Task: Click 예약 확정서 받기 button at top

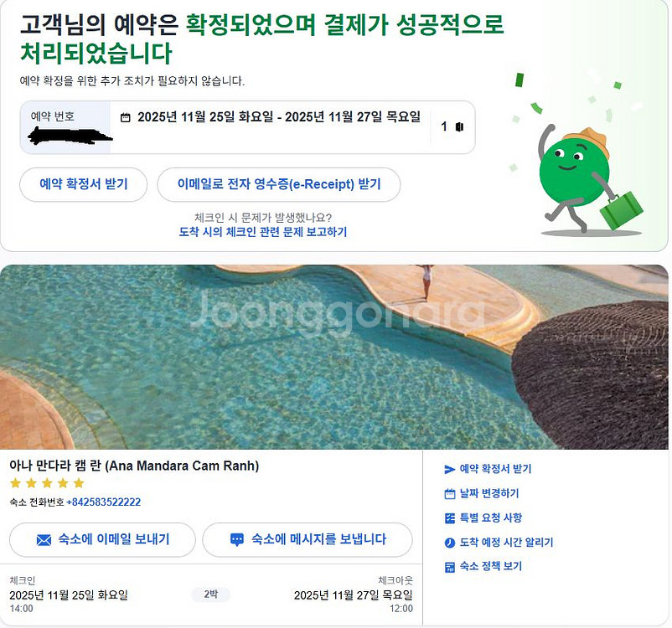Action: click(84, 184)
